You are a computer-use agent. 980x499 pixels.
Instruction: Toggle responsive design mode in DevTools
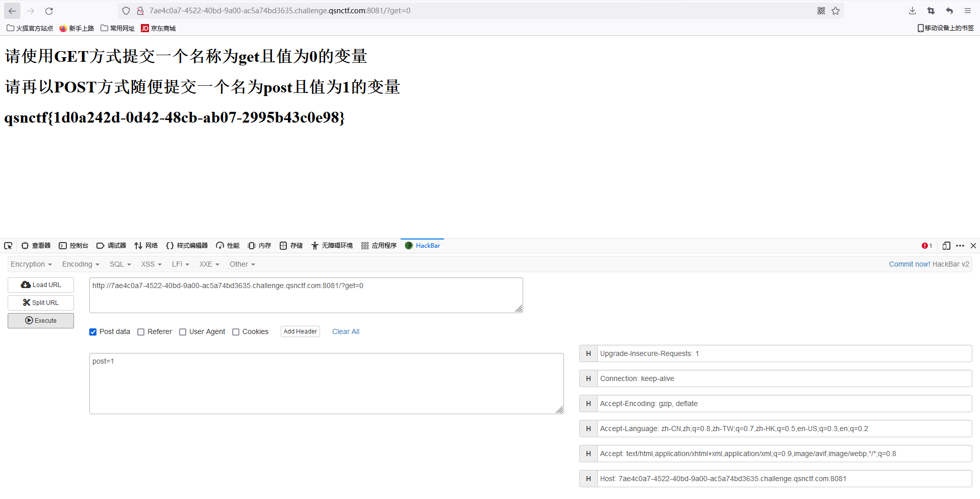946,246
